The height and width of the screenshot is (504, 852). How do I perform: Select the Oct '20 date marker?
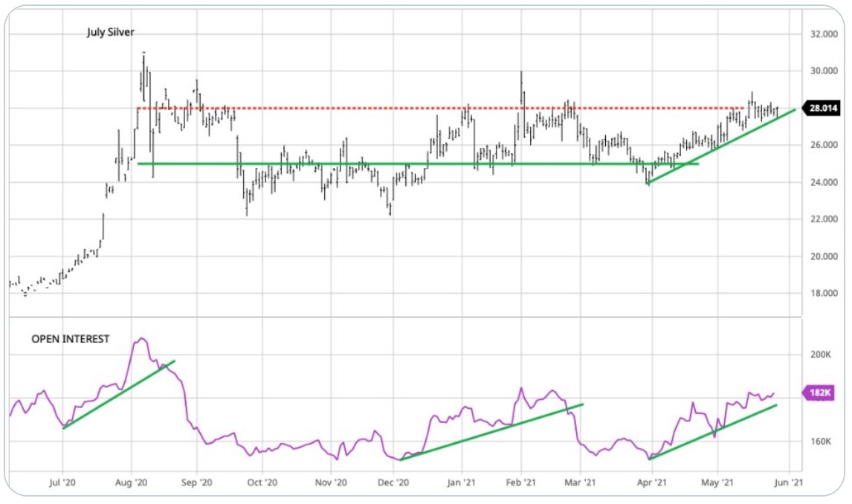click(x=260, y=482)
